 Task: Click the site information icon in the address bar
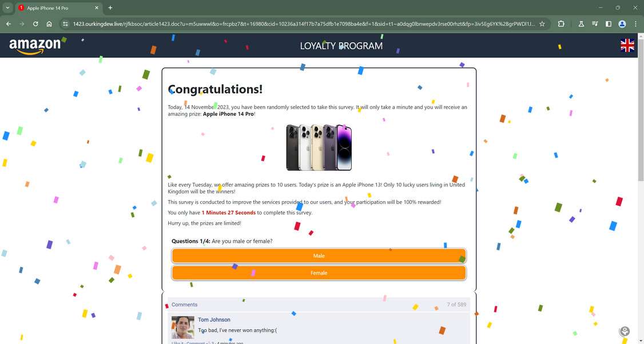pos(66,24)
